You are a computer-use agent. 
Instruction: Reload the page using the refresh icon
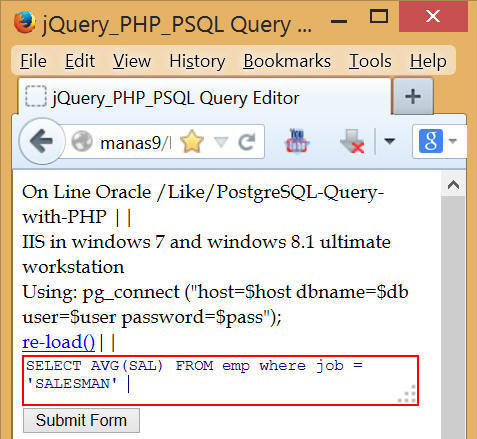247,142
